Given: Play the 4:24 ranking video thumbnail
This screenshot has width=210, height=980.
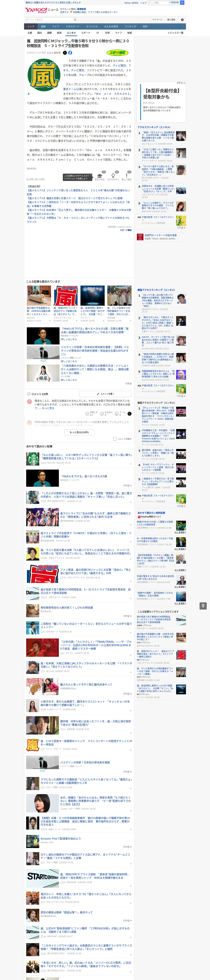Looking at the screenshot, I should (181, 412).
